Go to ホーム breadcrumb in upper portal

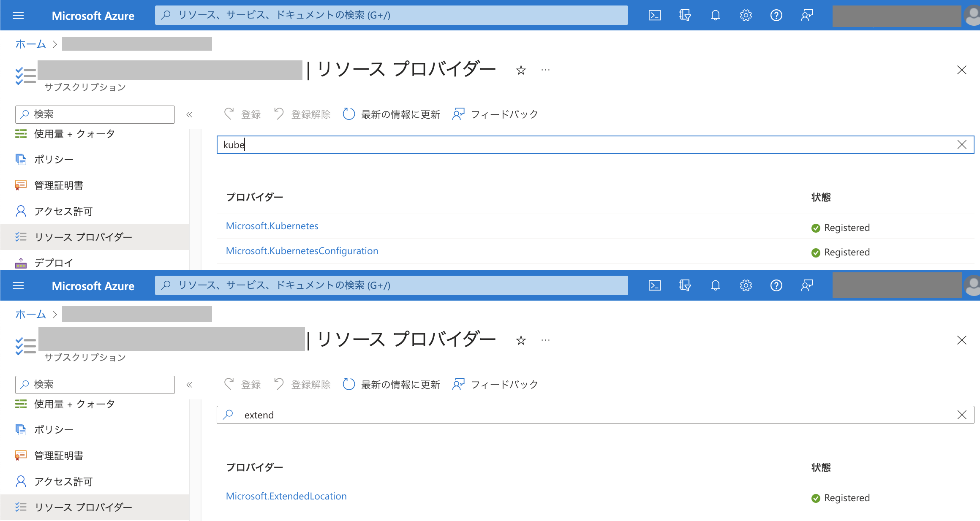[30, 44]
